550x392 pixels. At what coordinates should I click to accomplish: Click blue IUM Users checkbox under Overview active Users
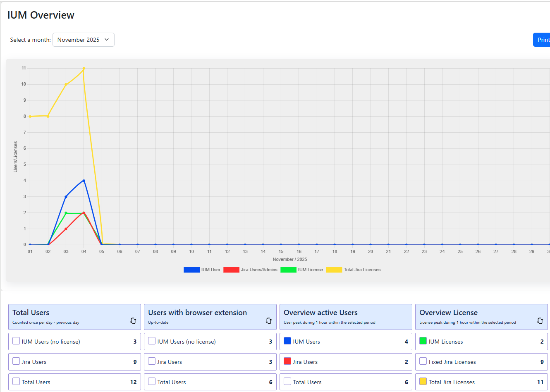287,341
